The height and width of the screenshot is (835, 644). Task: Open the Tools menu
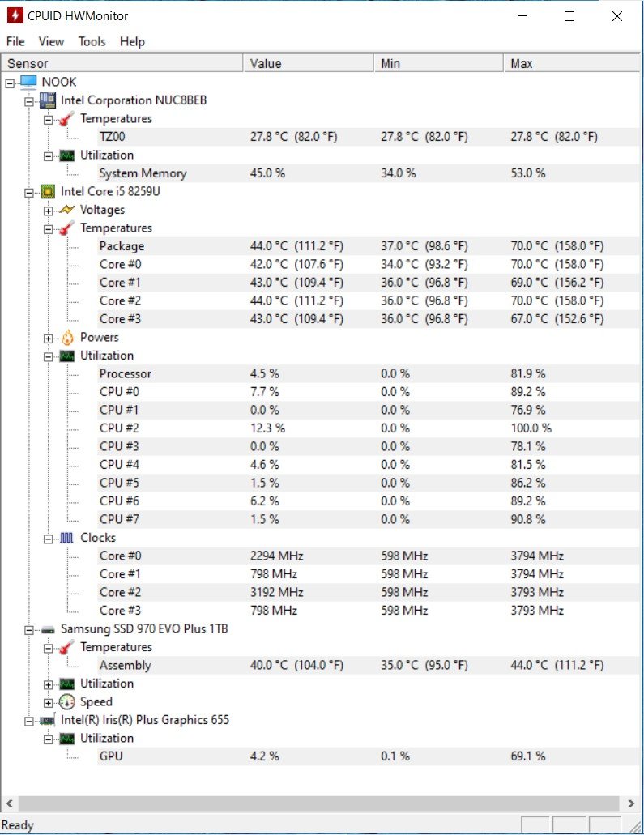92,41
